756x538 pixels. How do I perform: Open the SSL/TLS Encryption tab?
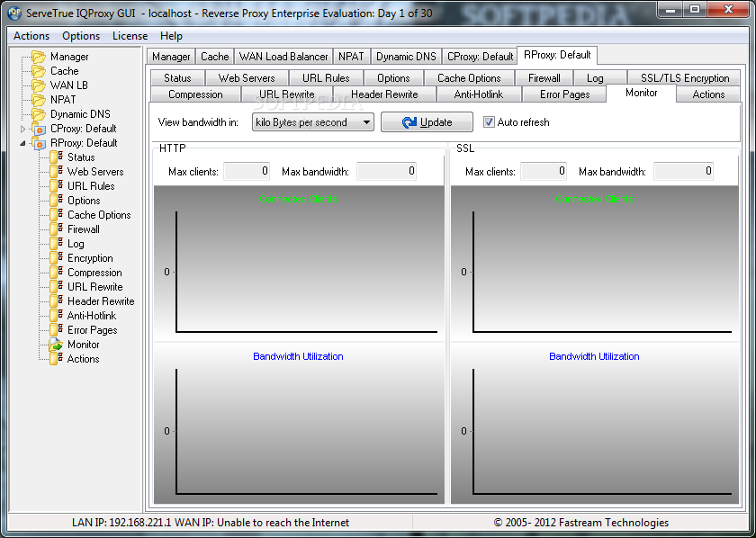pos(685,78)
